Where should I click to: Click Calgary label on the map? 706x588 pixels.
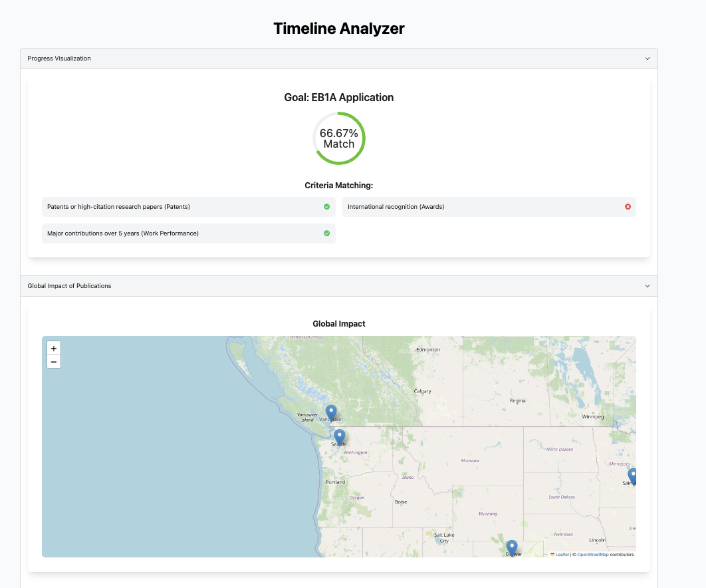422,391
